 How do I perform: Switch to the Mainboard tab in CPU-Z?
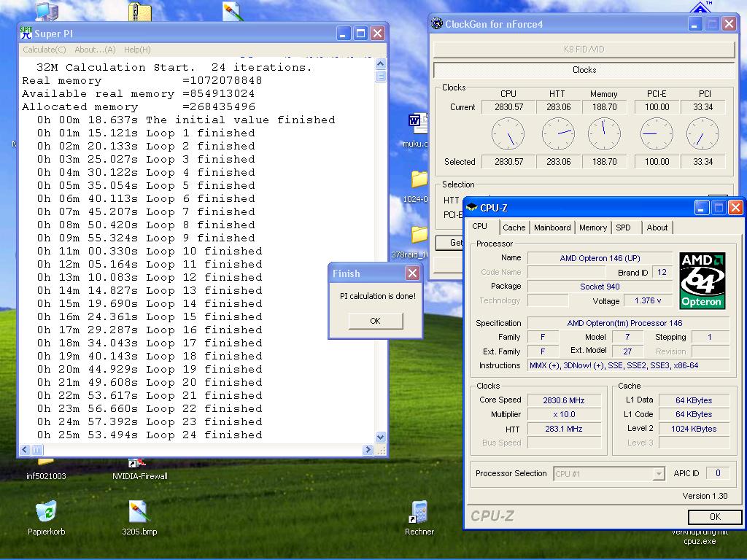(552, 227)
